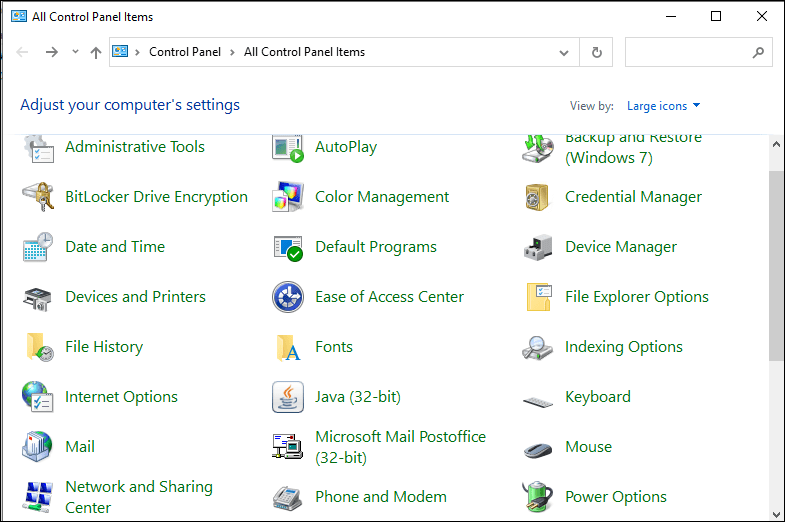The height and width of the screenshot is (522, 785).
Task: Open the Power Options link
Action: (x=616, y=497)
